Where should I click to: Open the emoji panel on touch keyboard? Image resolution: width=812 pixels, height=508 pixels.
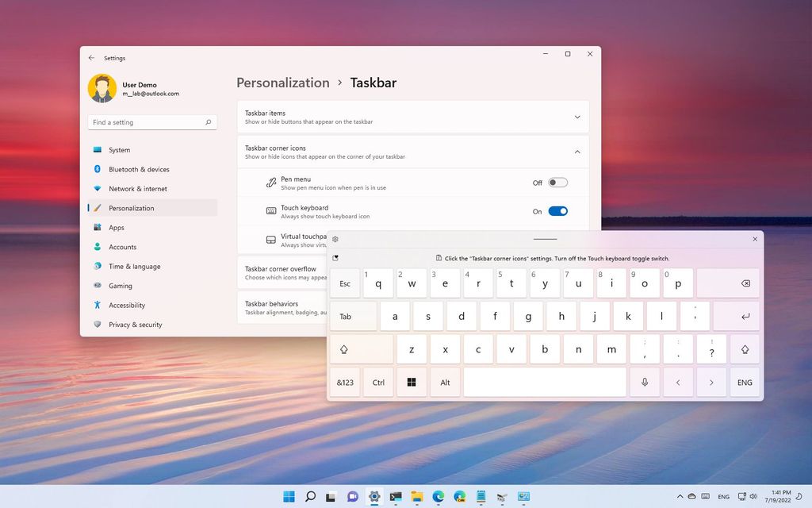point(336,258)
